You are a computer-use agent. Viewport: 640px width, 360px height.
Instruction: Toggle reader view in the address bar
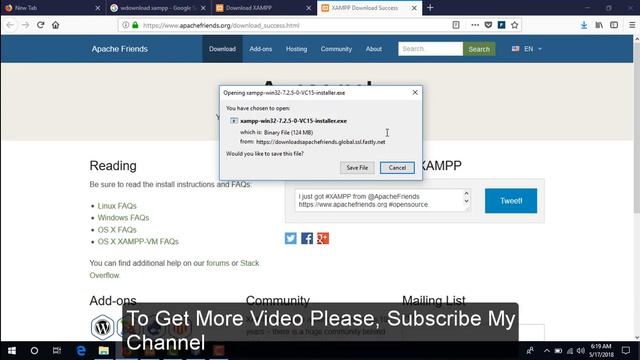[x=456, y=25]
